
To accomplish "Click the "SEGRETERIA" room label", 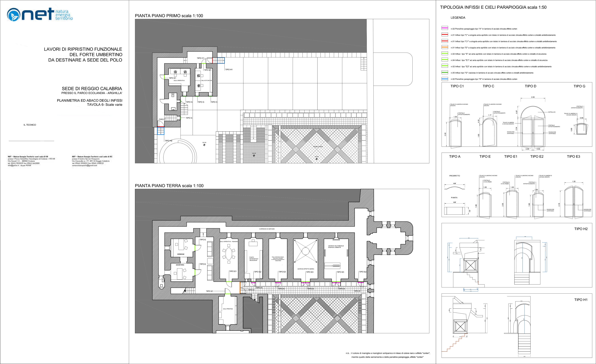I will pos(180,265).
